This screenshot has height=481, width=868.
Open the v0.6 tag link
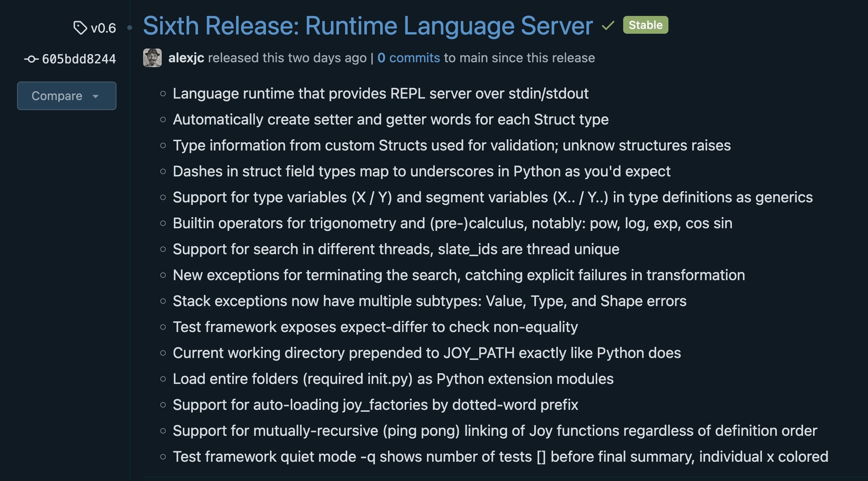pos(103,28)
